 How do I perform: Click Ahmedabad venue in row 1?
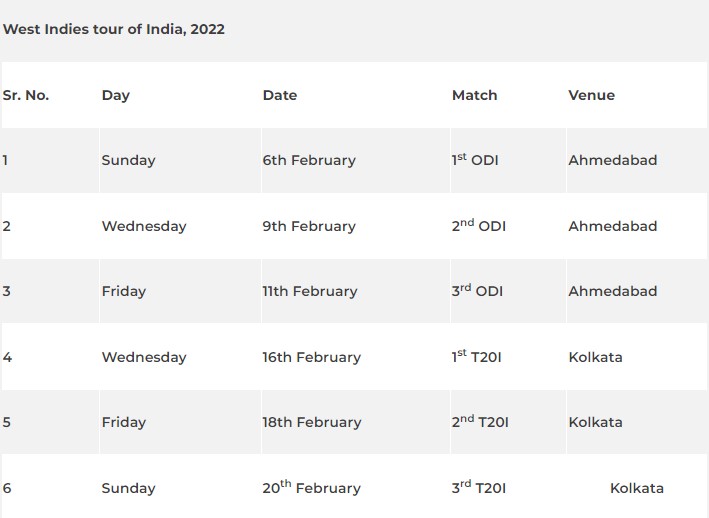click(613, 160)
